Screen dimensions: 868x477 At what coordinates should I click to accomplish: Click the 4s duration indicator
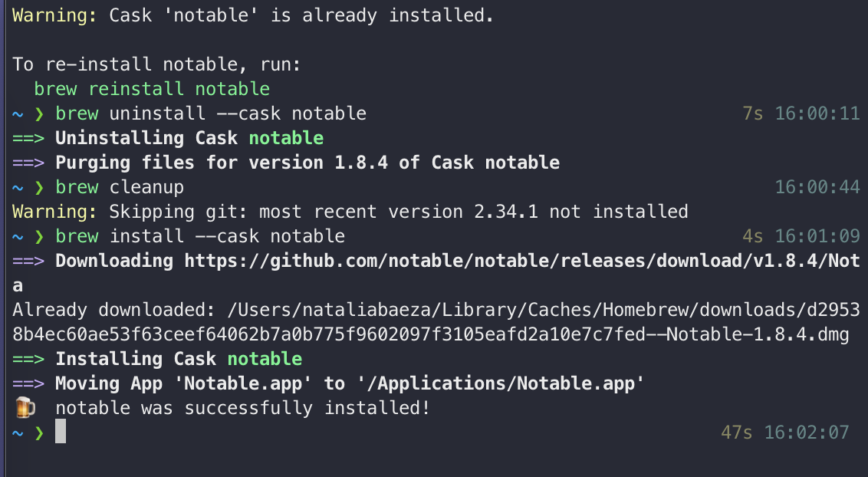752,236
